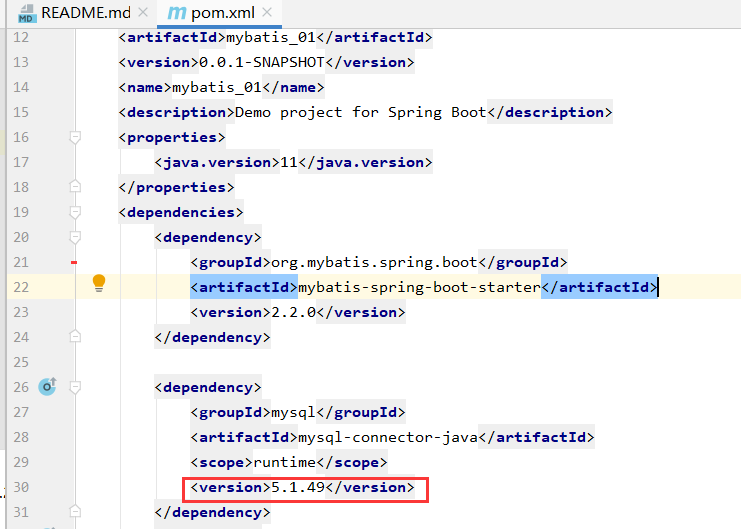Collapse the properties block at line 16
The image size is (742, 530).
click(75, 137)
